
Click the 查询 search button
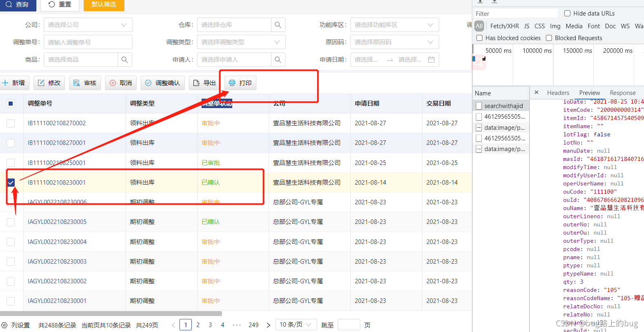tap(18, 5)
